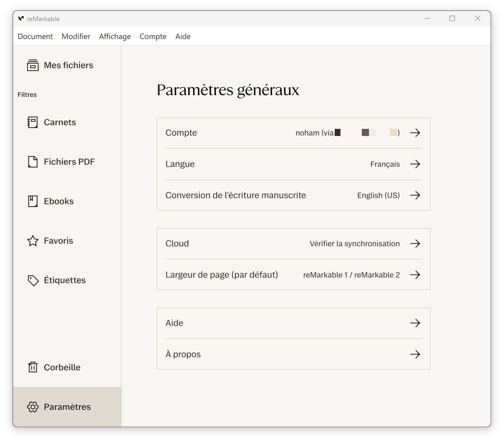504x442 pixels.
Task: Click the Ebooks bookmark icon
Action: pos(33,201)
